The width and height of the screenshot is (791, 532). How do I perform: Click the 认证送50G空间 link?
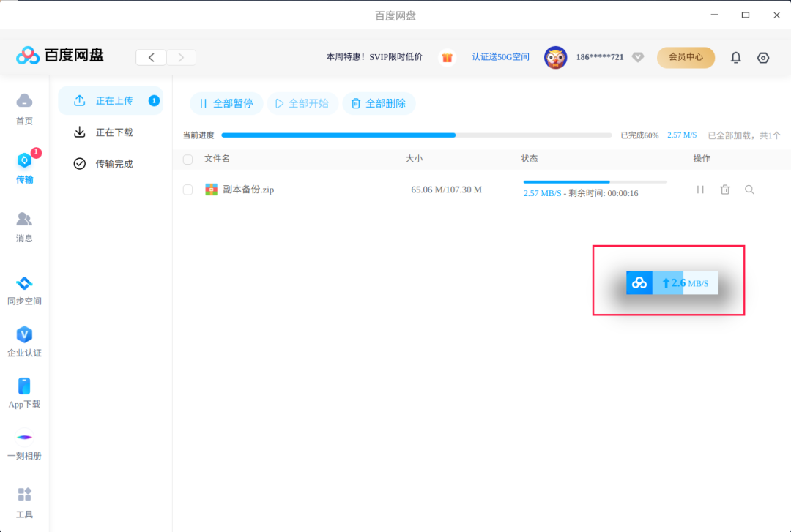(500, 57)
